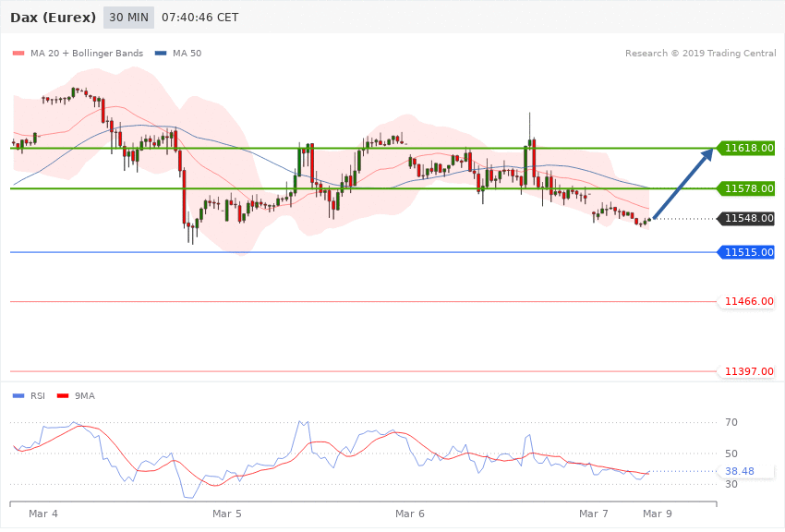Screen dimensions: 785x532
Task: Click the 30 MIN timeframe badge
Action: click(128, 18)
